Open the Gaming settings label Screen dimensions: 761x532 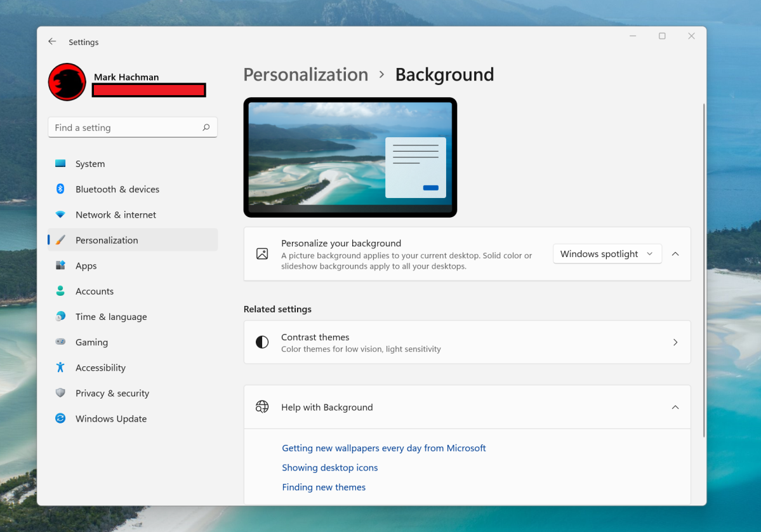point(92,342)
